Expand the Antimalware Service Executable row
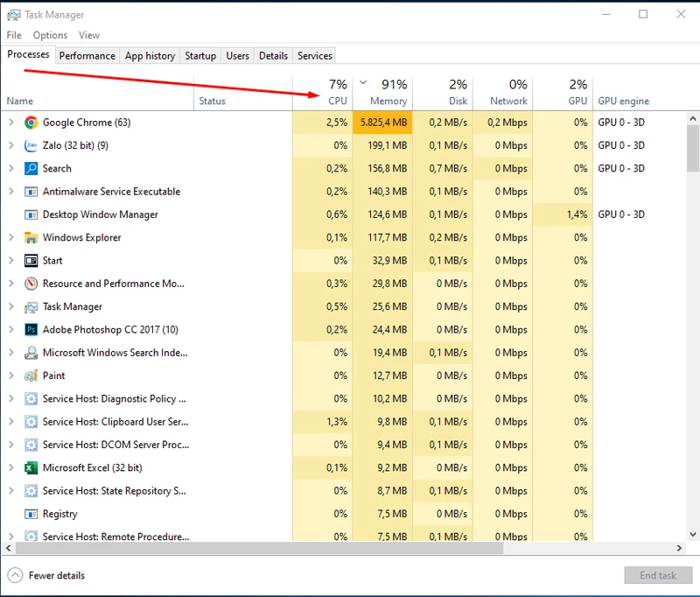This screenshot has width=700, height=597. click(x=11, y=192)
